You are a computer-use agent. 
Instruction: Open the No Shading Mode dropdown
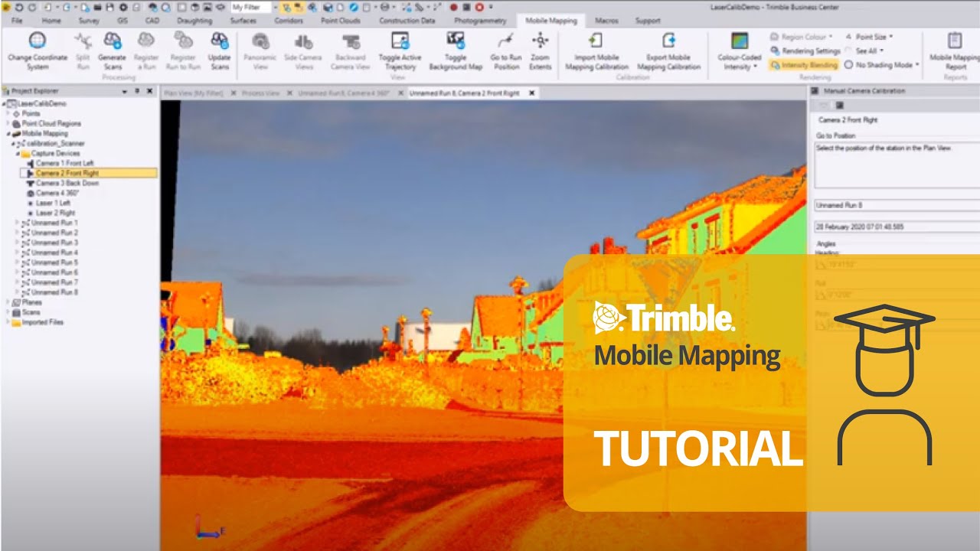[883, 65]
